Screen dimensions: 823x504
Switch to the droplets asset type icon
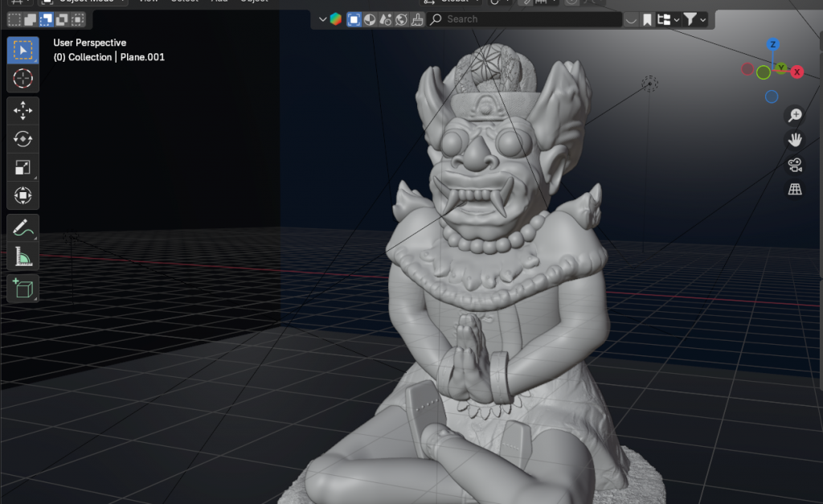(386, 19)
